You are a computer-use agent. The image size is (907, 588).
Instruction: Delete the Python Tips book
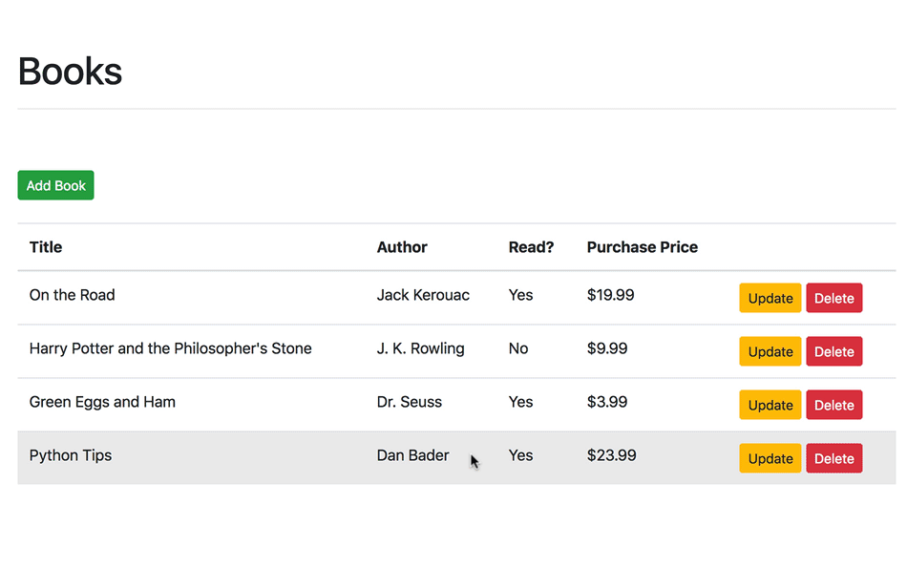(x=833, y=458)
